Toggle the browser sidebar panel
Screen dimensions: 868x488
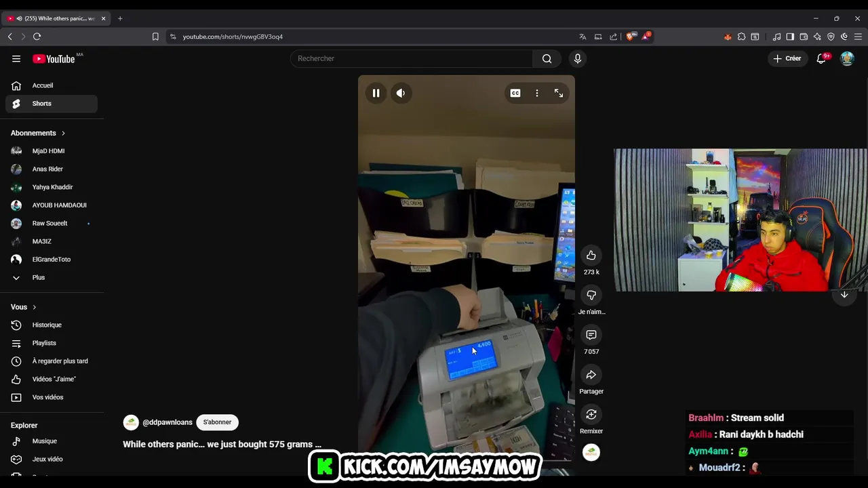click(790, 37)
